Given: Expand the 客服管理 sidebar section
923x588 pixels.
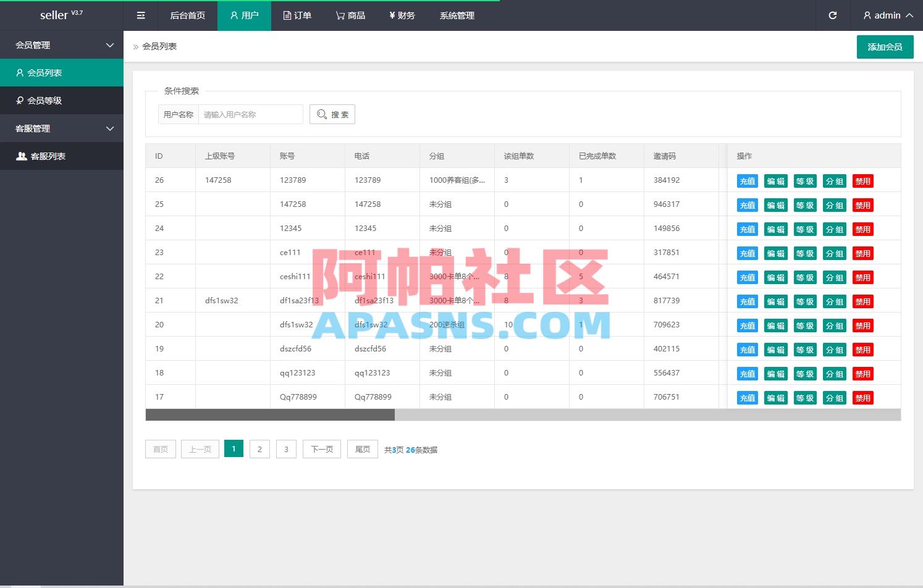Looking at the screenshot, I should coord(62,128).
